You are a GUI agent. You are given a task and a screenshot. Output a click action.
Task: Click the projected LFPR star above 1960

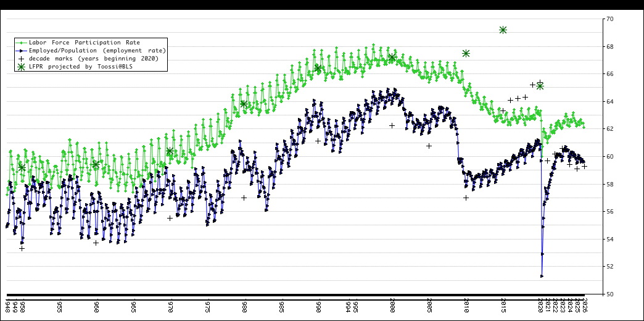96,165
